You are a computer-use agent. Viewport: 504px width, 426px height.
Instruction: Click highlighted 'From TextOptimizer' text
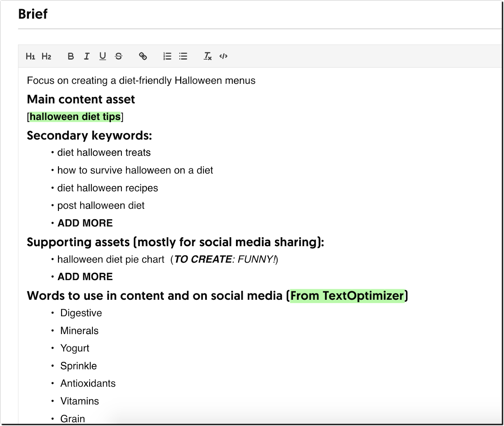coord(347,296)
